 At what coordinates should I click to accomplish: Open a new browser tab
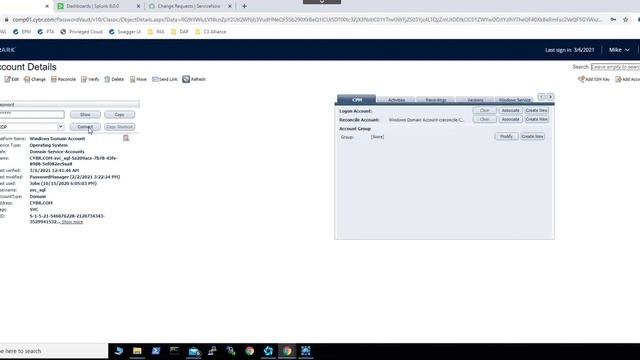(244, 6)
